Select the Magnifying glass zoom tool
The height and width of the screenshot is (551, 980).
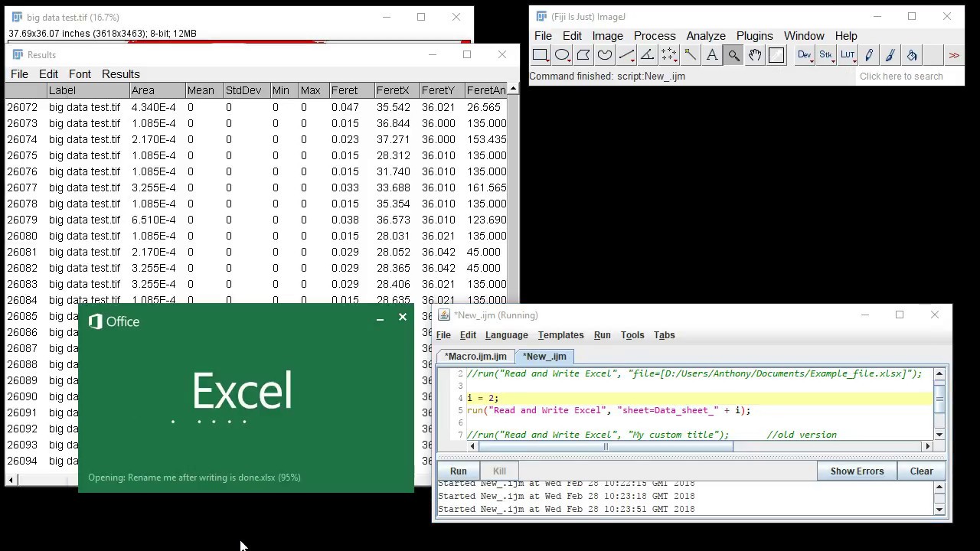(x=733, y=55)
